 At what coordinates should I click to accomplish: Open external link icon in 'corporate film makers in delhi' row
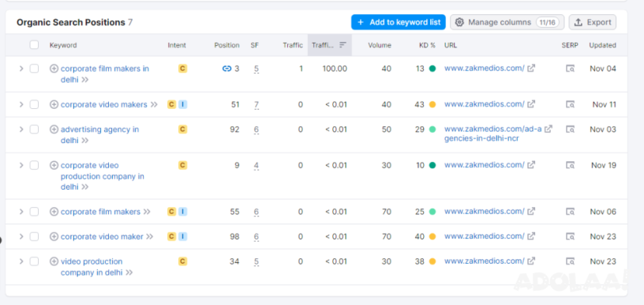point(531,68)
